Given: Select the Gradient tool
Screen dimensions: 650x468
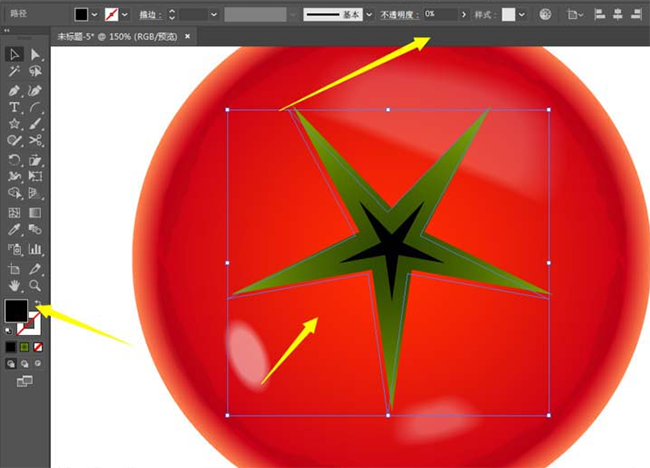Looking at the screenshot, I should [x=35, y=213].
